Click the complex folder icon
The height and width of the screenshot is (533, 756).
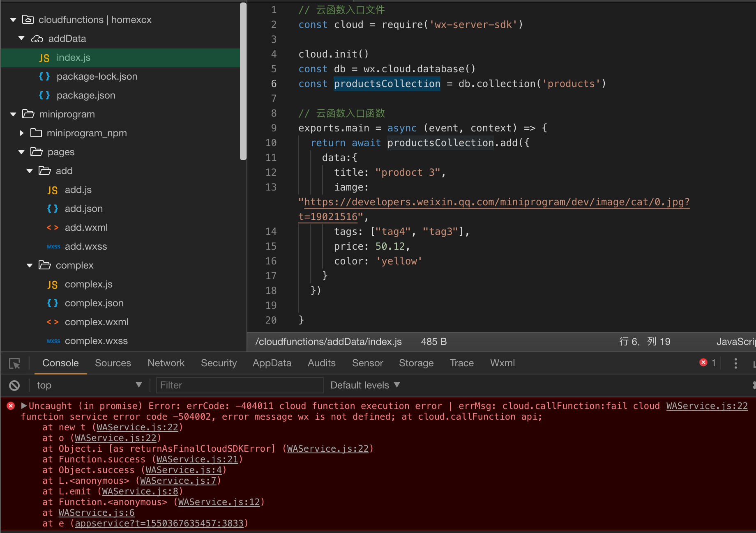coord(45,265)
